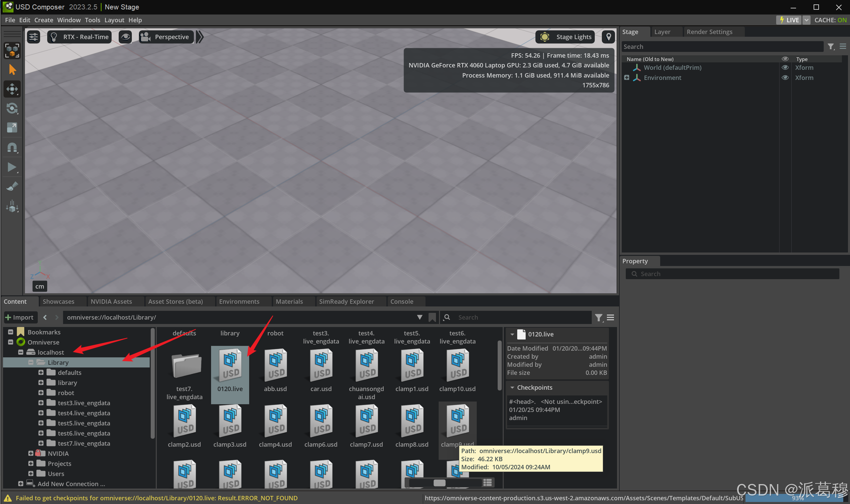Open the Tools menu in the menu bar
Viewport: 850px width, 504px height.
coord(92,20)
